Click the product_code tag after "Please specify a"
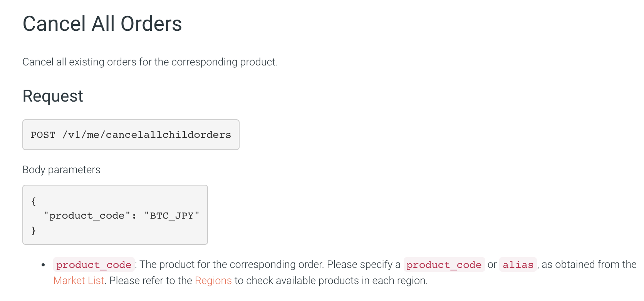The image size is (644, 301). tap(444, 265)
